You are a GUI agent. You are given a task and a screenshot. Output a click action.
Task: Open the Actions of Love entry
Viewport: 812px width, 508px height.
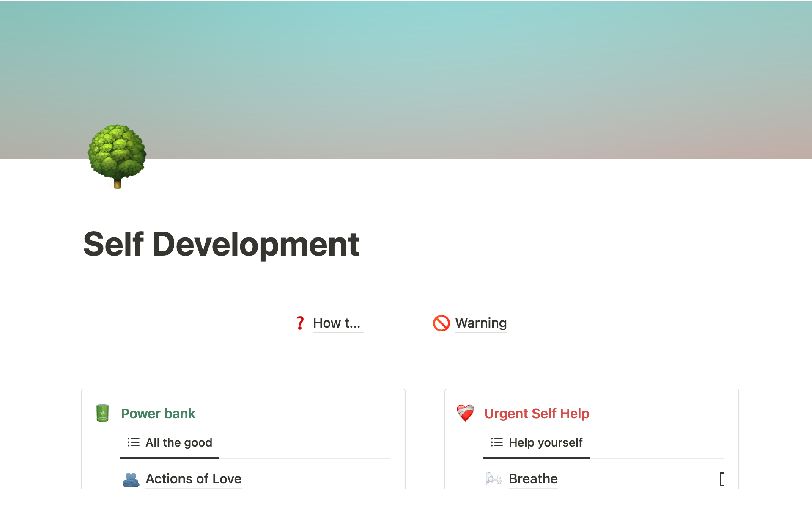[194, 479]
